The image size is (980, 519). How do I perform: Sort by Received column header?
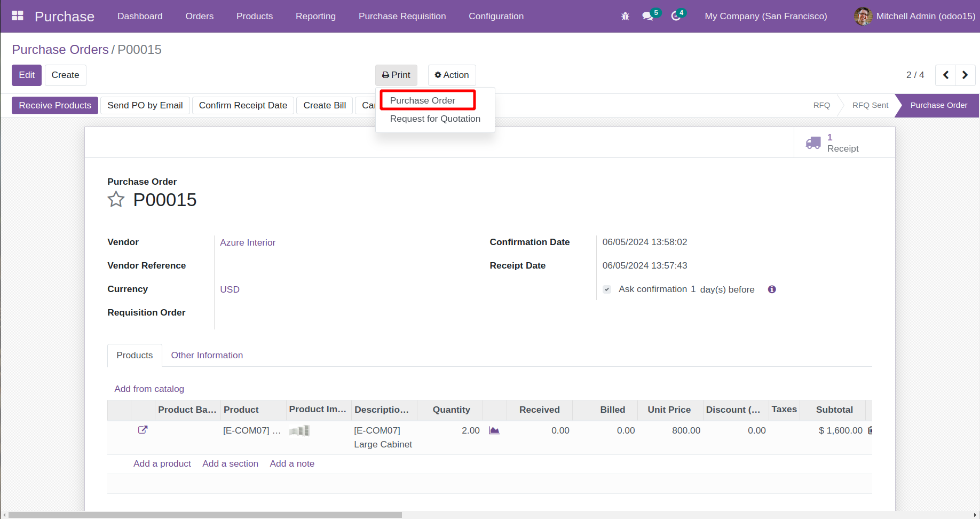point(539,410)
